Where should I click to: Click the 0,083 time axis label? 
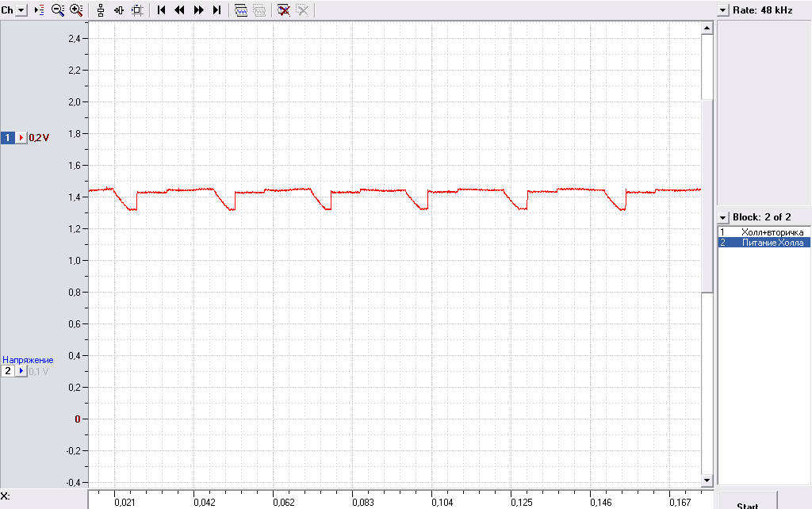[363, 503]
